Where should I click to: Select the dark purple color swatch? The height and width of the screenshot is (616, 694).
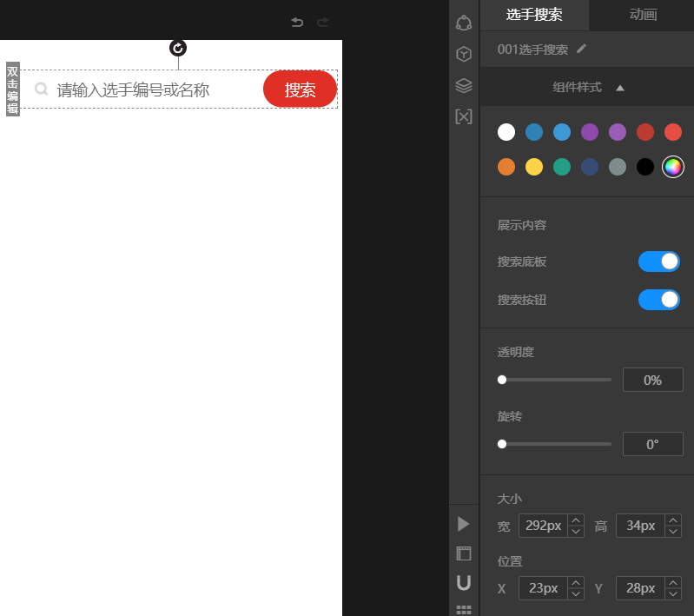590,132
